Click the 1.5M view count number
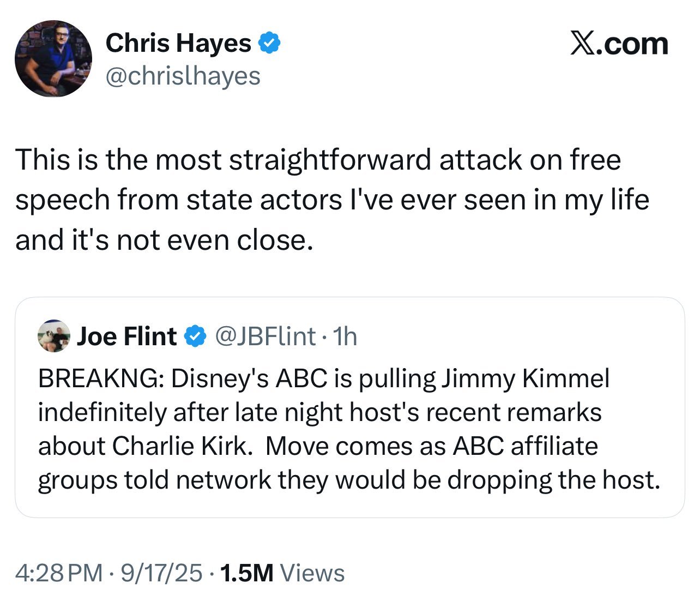 [x=246, y=573]
